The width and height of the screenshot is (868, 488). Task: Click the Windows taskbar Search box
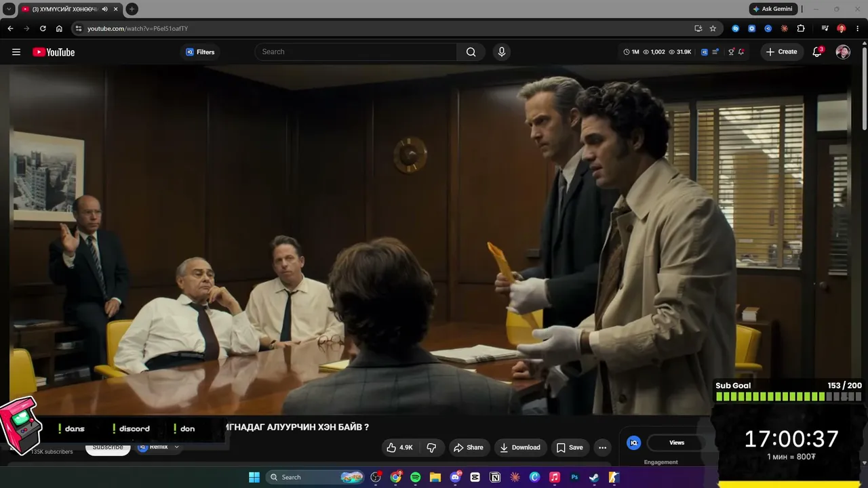(315, 477)
